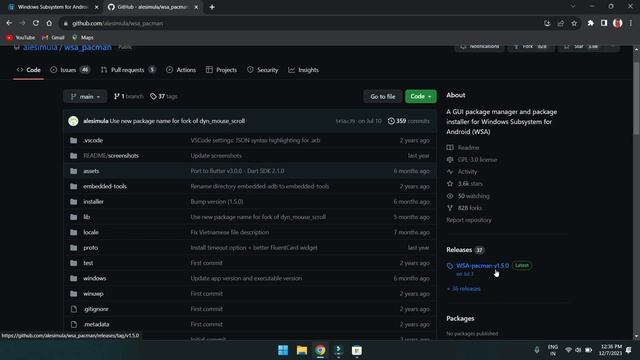Open File Explorer from taskbar

pyautogui.click(x=302, y=350)
